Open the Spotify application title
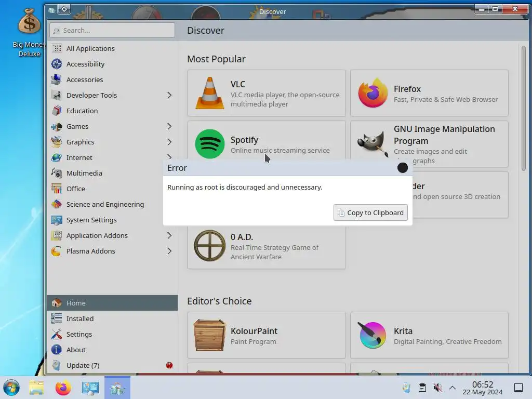532x399 pixels. click(244, 140)
